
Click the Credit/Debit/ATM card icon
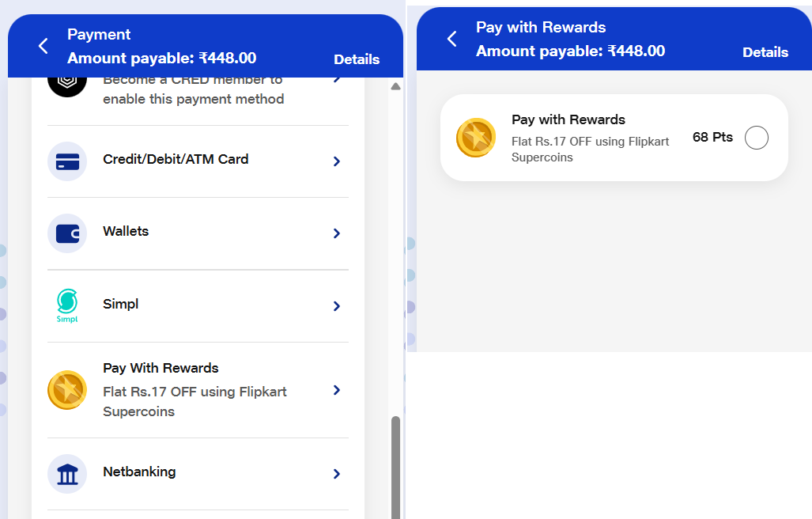(x=67, y=161)
